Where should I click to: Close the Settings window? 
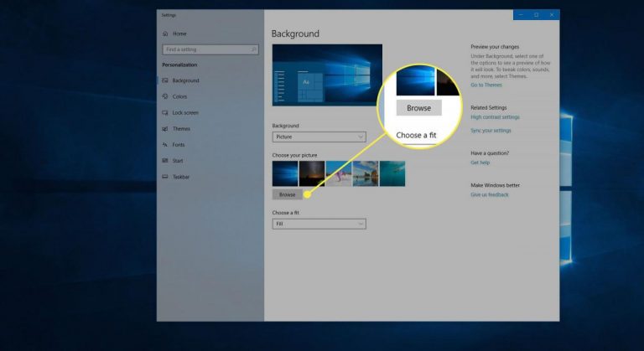[552, 15]
